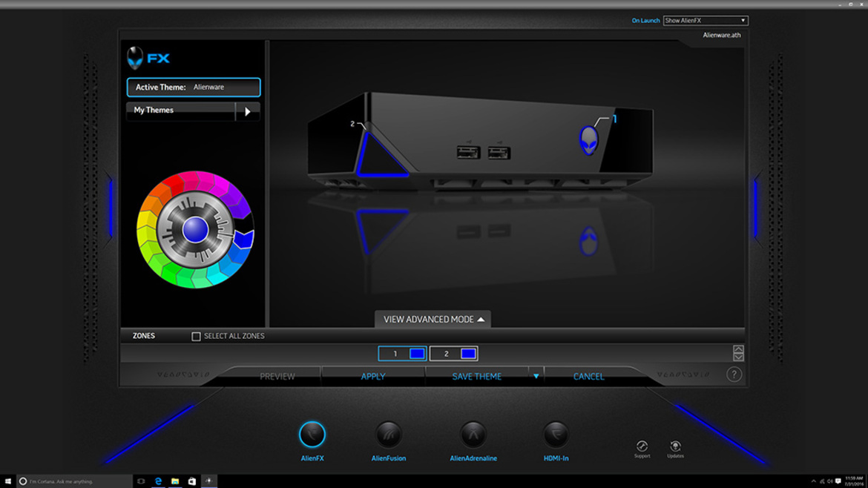The height and width of the screenshot is (488, 868).
Task: Expand the My Themes arrow
Action: tap(248, 111)
